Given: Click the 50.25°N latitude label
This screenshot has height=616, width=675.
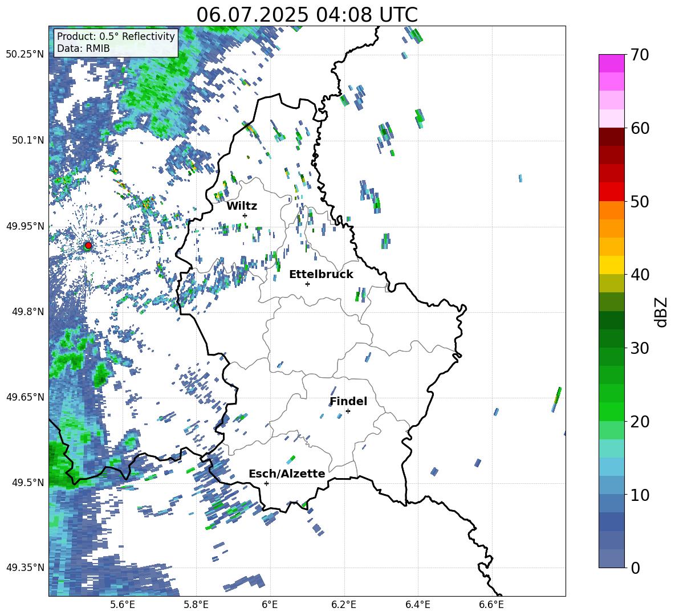Looking at the screenshot, I should 25,55.
